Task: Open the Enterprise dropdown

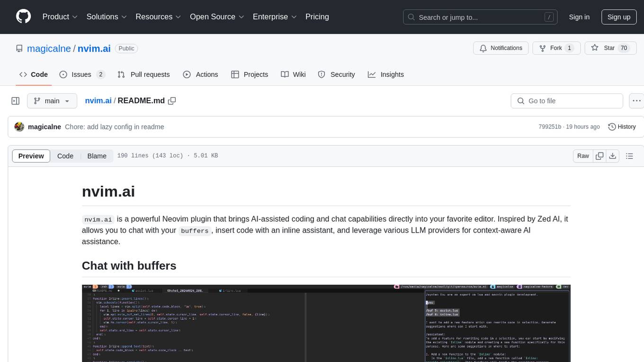Action: point(275,17)
